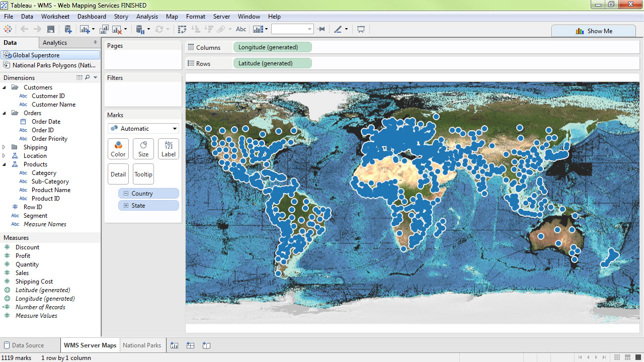644x362 pixels.
Task: Open the Size marks card
Action: tap(143, 149)
